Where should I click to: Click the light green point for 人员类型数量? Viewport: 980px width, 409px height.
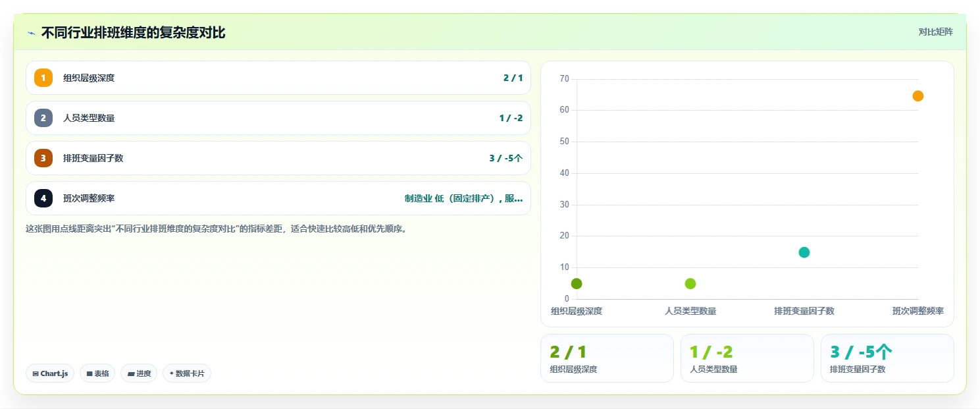(x=690, y=284)
